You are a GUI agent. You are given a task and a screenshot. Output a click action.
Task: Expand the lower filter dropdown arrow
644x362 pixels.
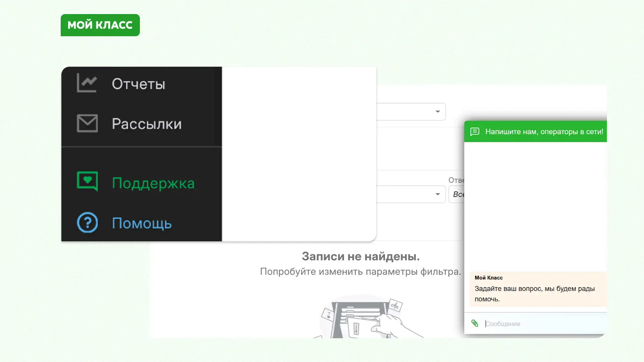[x=438, y=194]
